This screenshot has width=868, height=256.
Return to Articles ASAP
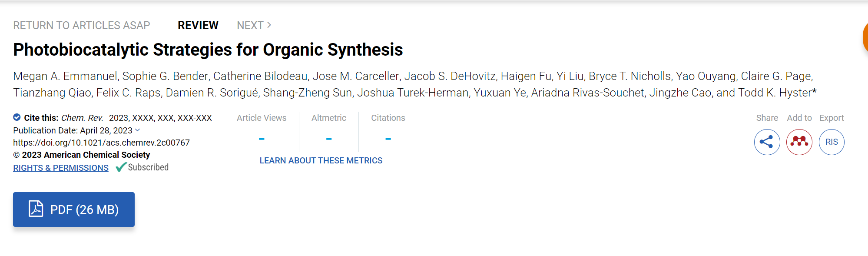(82, 25)
